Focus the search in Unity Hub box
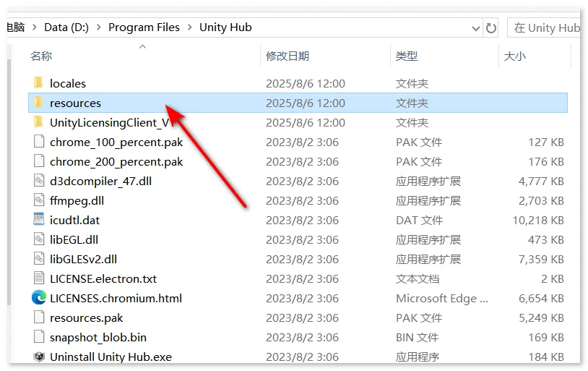The image size is (588, 371). (544, 27)
